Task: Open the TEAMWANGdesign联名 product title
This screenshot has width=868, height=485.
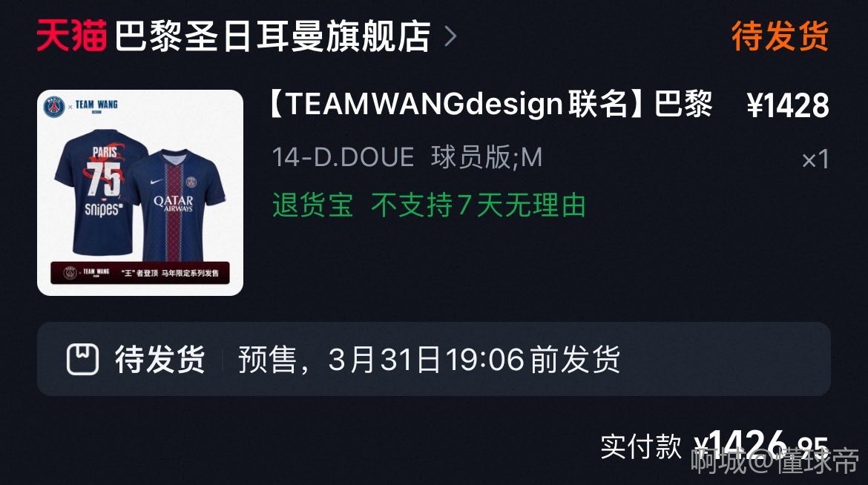Action: coord(491,104)
